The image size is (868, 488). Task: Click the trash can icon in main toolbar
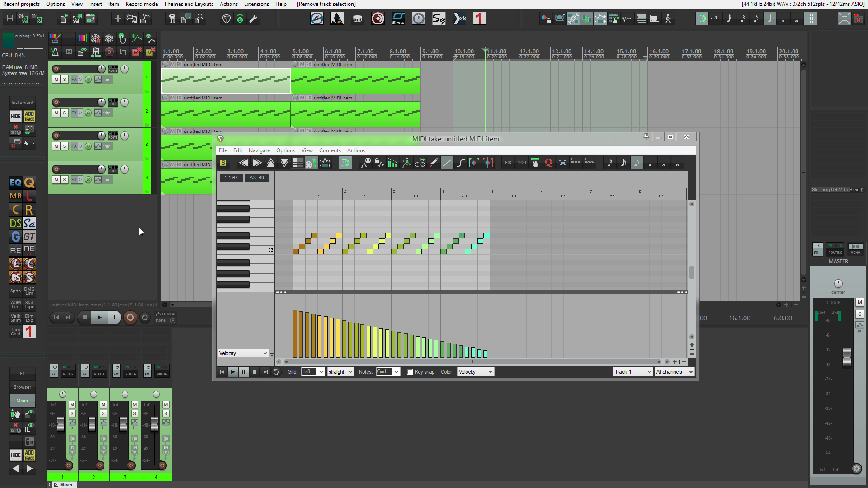click(172, 19)
